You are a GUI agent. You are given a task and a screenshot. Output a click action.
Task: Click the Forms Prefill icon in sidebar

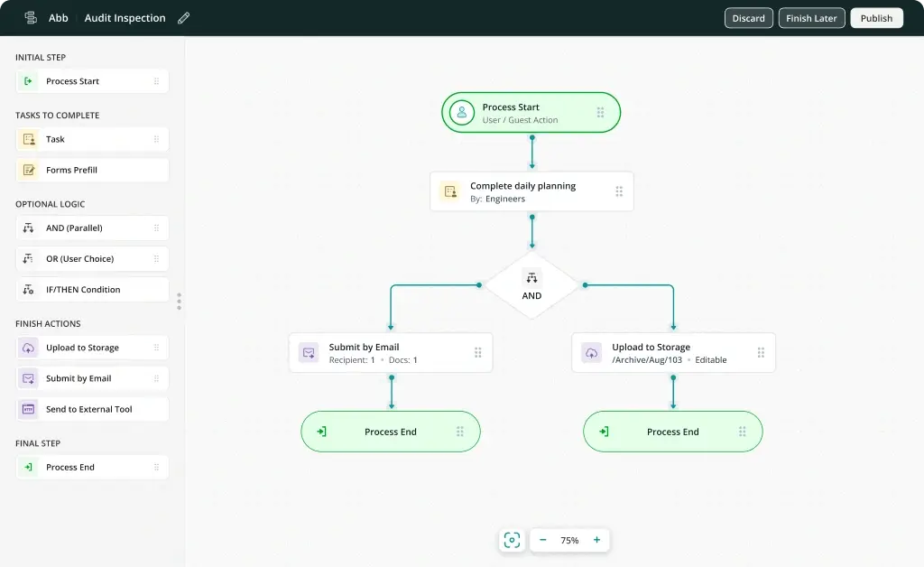(28, 170)
